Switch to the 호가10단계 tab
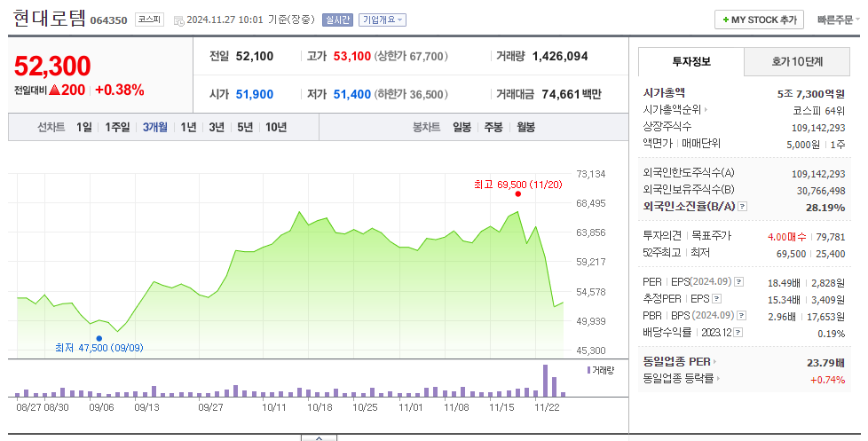This screenshot has width=868, height=441. point(797,61)
